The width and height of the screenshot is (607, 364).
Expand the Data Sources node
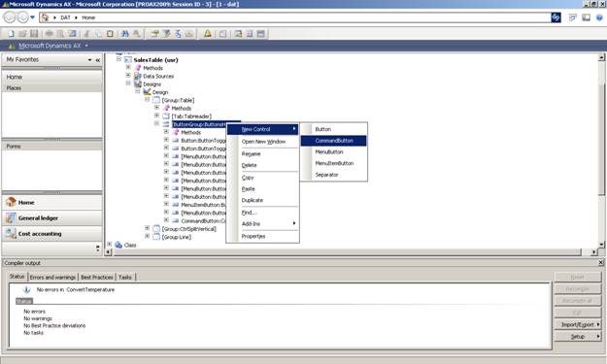click(128, 76)
